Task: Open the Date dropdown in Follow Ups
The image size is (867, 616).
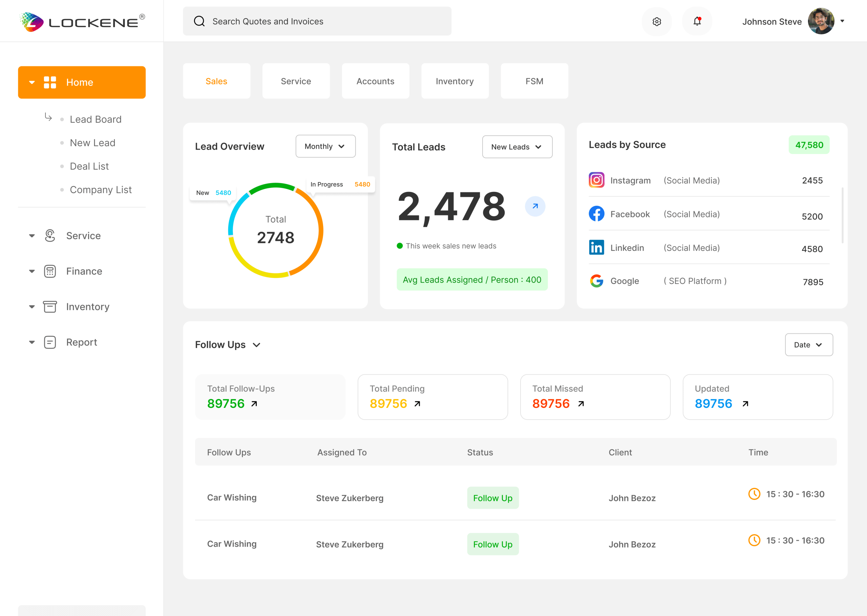Action: (808, 345)
